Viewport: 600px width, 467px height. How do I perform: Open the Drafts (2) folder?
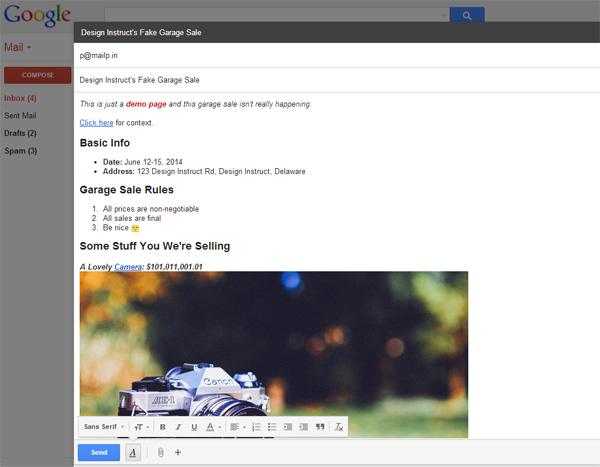20,133
